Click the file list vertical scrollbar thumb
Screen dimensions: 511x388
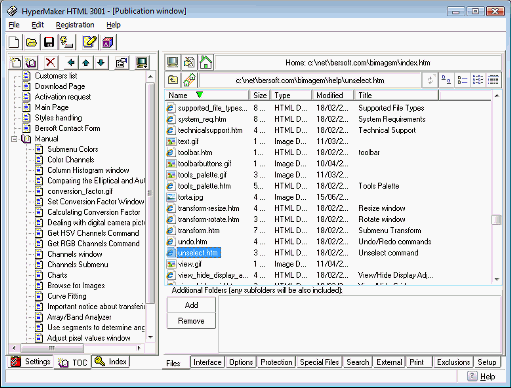(x=497, y=219)
